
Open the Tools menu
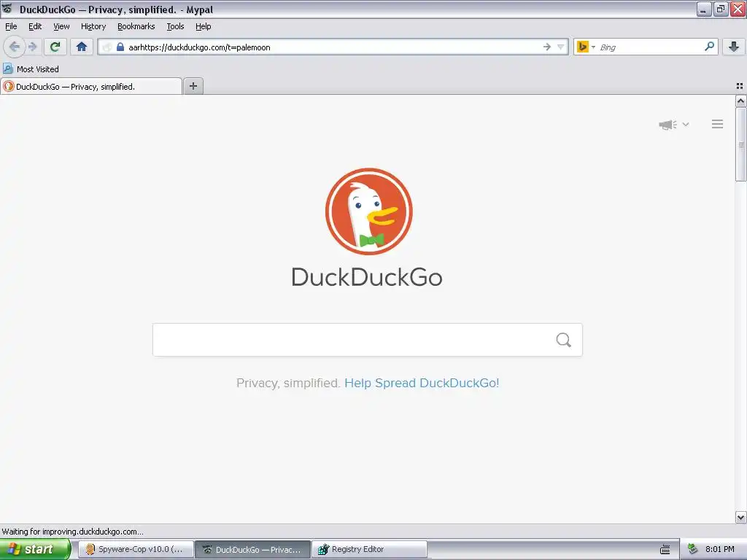175,27
